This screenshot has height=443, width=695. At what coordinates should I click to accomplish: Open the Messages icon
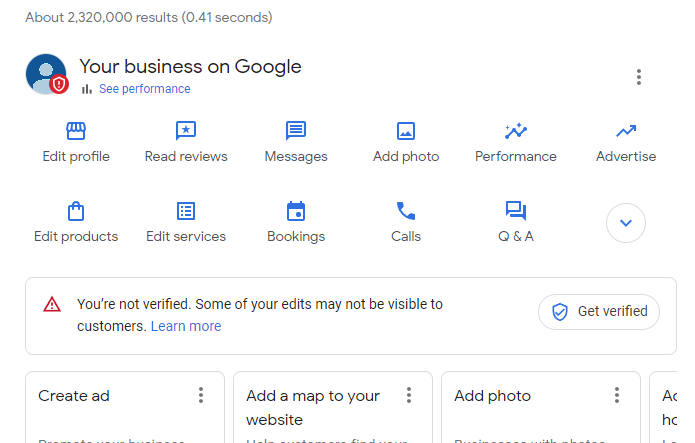click(x=296, y=131)
